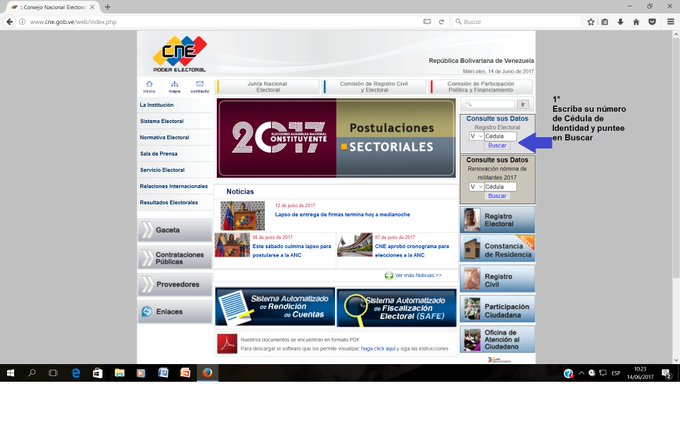
Task: Open the Pocket icon in toolbar
Action: (652, 22)
